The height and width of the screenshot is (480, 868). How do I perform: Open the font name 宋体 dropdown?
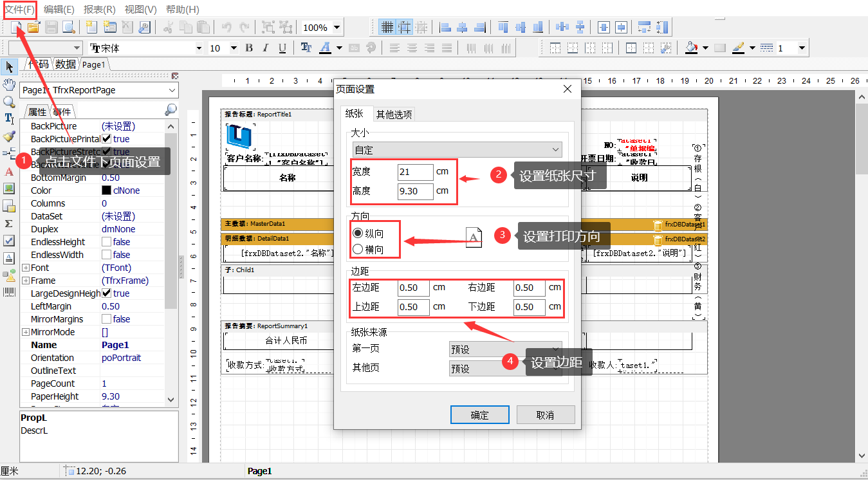(x=198, y=48)
